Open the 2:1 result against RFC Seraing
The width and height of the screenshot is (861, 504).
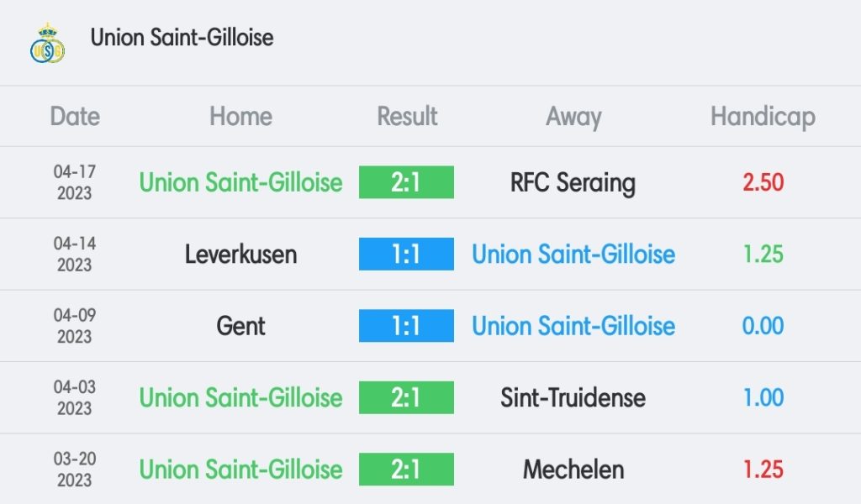click(406, 182)
